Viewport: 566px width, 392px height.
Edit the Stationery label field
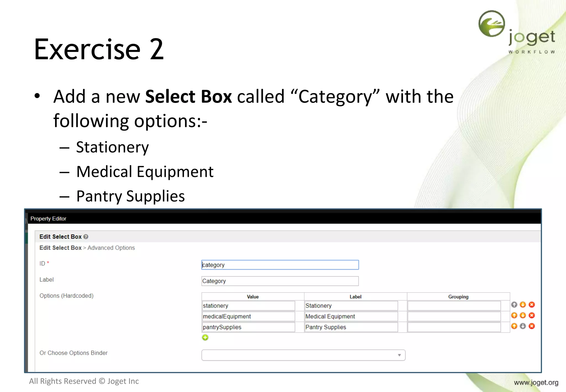351,306
